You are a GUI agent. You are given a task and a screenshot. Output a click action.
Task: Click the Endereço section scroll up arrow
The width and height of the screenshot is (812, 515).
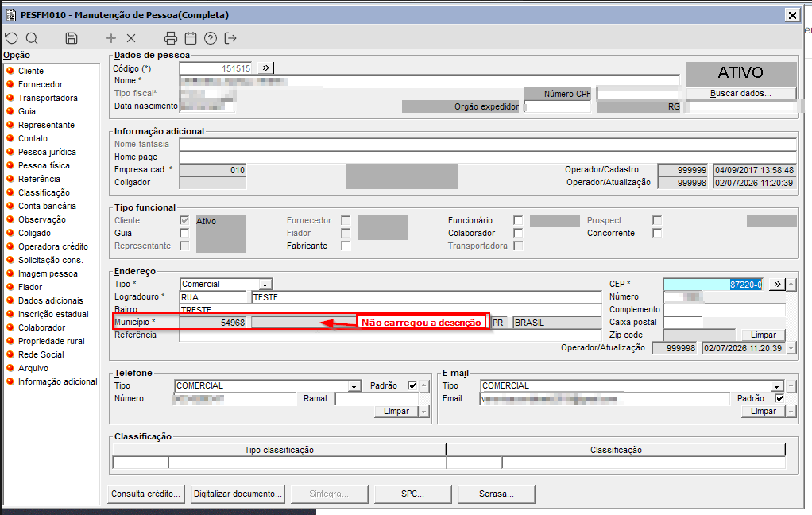(791, 284)
